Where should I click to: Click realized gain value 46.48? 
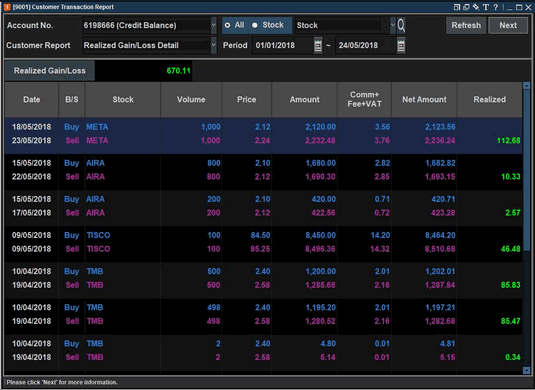pyautogui.click(x=510, y=249)
